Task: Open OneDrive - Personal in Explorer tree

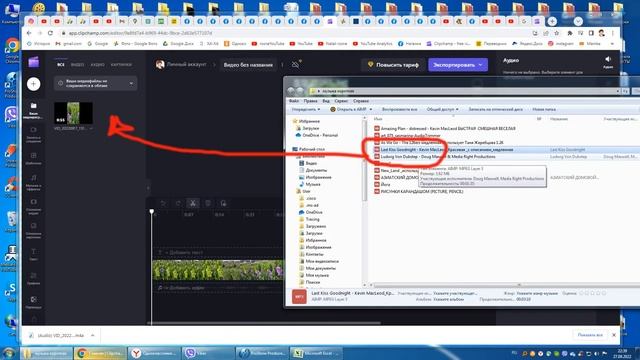Action: (317, 135)
